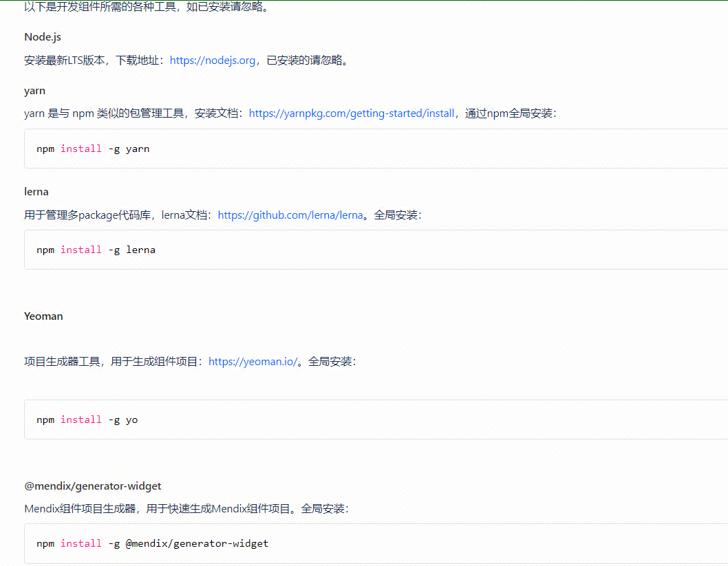Click the text '用于管理多package代码库'
The height and width of the screenshot is (566, 728).
[87, 215]
